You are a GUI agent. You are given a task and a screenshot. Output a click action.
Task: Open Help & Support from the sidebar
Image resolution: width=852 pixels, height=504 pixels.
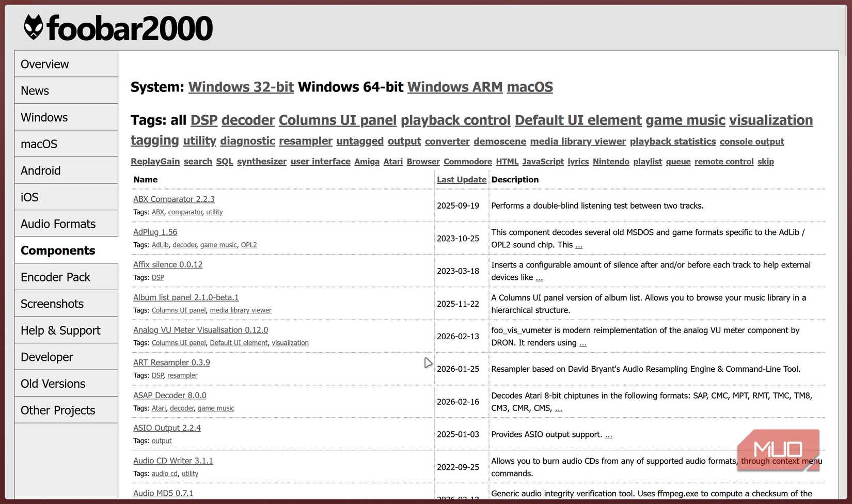[x=60, y=330]
